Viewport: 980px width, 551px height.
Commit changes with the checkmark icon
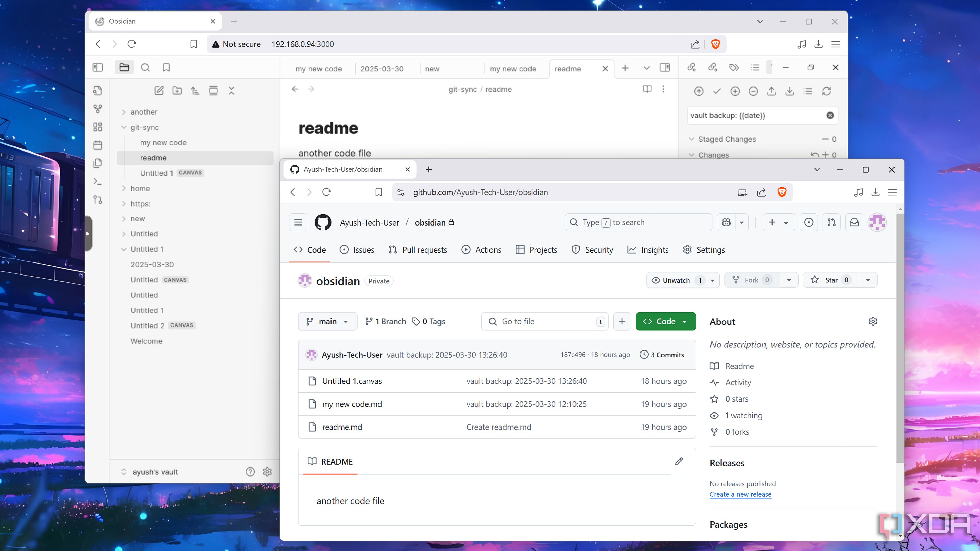717,91
